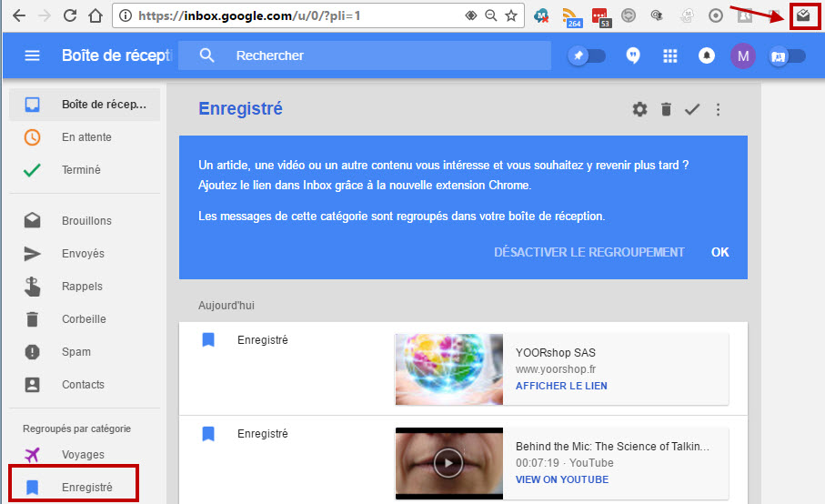Click the red extension icon with the 53 badge
The height and width of the screenshot is (504, 825).
(600, 17)
